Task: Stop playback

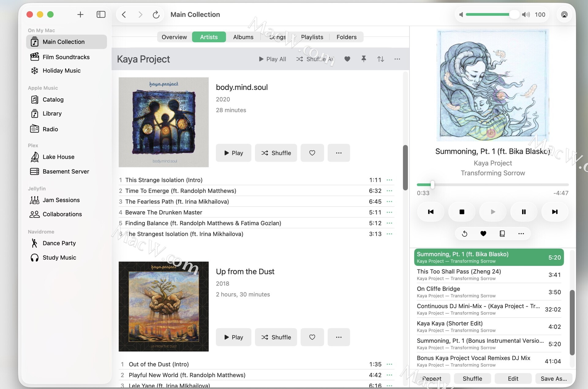Action: click(x=462, y=212)
